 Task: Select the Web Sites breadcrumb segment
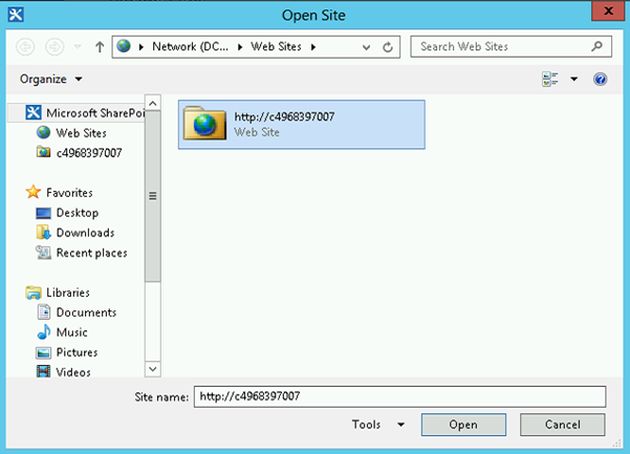click(276, 47)
